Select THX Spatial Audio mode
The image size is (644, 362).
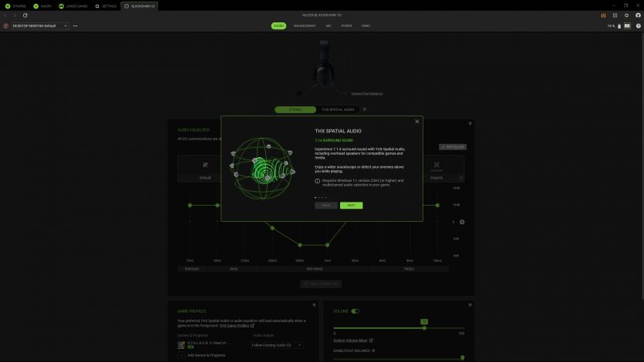pyautogui.click(x=338, y=109)
